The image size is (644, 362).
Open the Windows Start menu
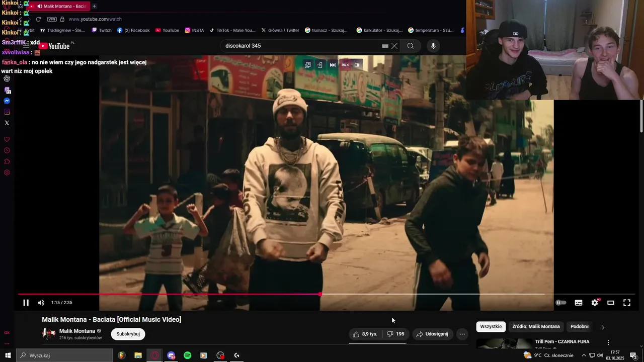(x=8, y=355)
